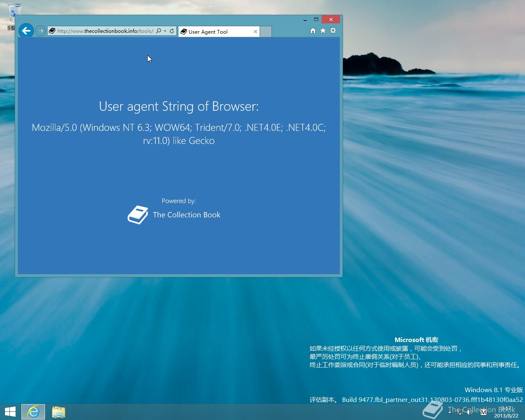Click the book logo beside The Collection Book
This screenshot has width=525, height=420.
click(x=138, y=215)
